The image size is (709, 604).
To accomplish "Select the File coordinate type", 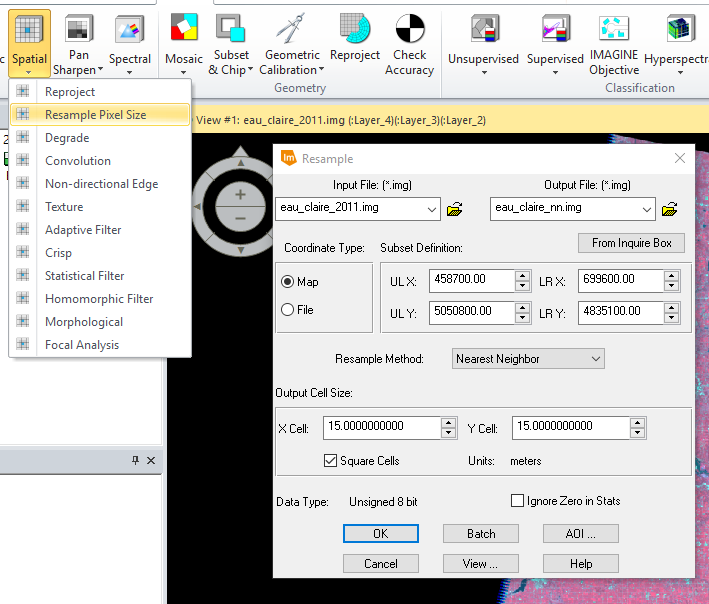I will pyautogui.click(x=288, y=310).
